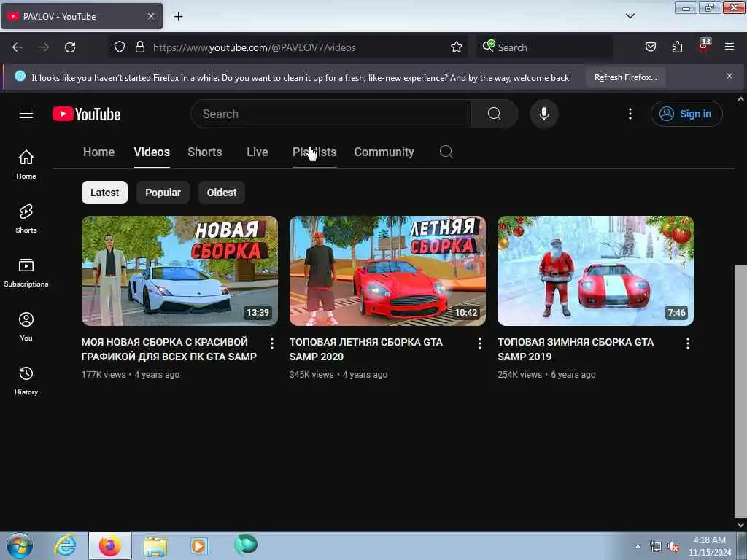Viewport: 747px width, 560px height.
Task: Open the ЛЕТНЯЯ СБОРКА video thumbnail
Action: pos(388,271)
